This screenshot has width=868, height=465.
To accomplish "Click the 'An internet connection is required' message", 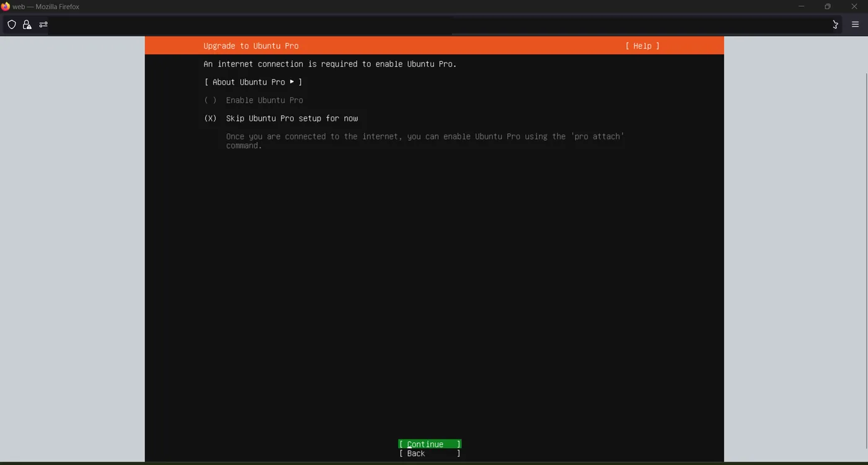I will [330, 64].
